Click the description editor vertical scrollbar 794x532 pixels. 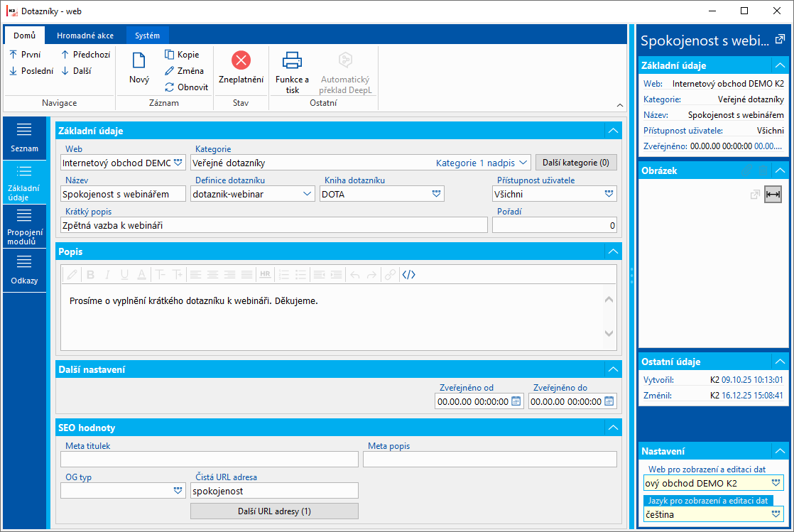(609, 316)
